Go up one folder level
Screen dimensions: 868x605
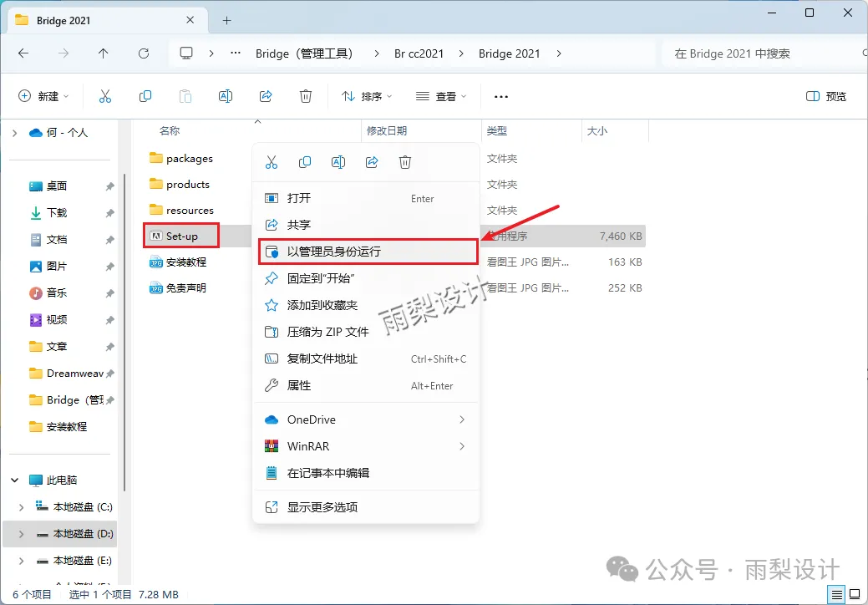tap(103, 53)
